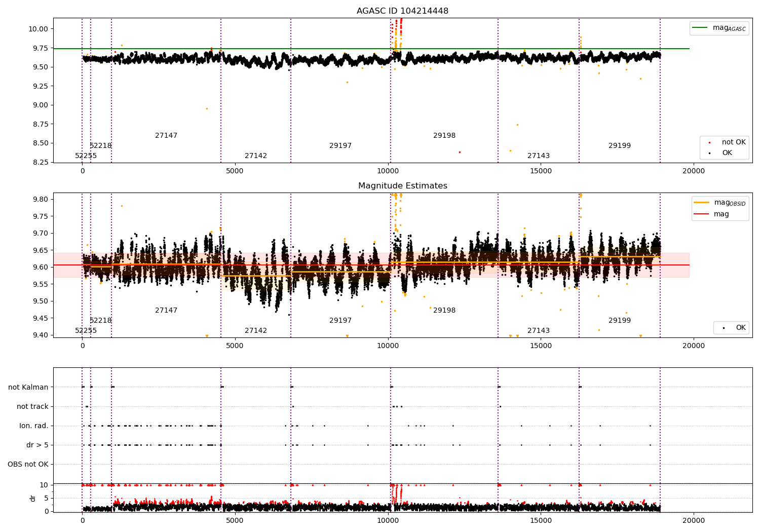The width and height of the screenshot is (760, 532).
Task: Click obsid label 27147 in the top plot
Action: pyautogui.click(x=166, y=135)
